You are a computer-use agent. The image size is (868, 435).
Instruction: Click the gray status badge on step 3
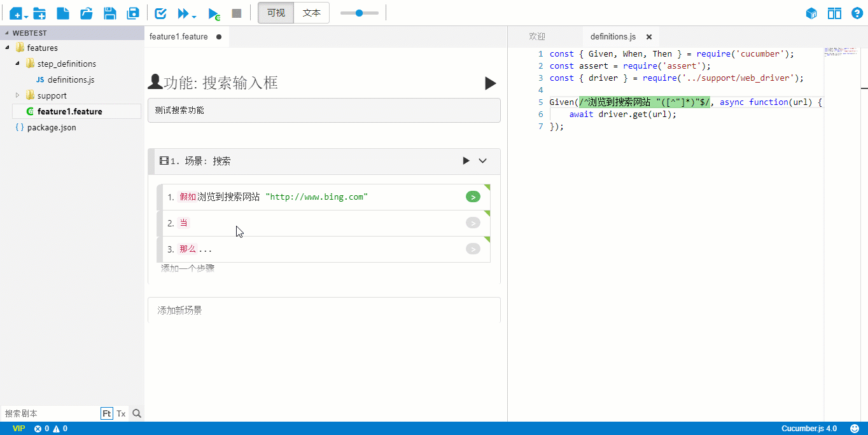point(473,249)
